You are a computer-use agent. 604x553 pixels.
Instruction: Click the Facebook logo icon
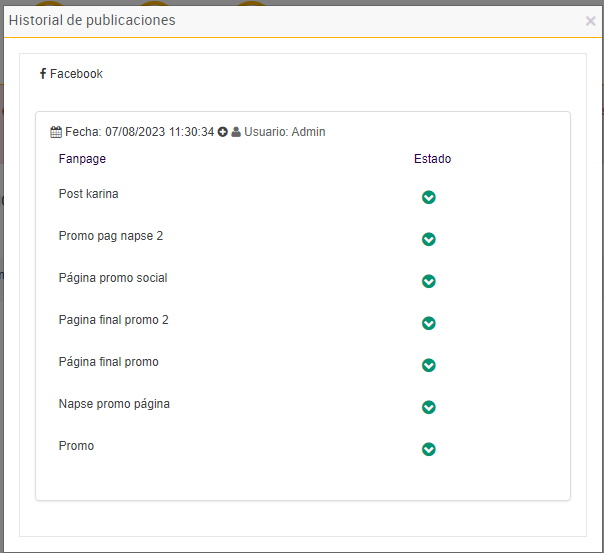point(43,74)
